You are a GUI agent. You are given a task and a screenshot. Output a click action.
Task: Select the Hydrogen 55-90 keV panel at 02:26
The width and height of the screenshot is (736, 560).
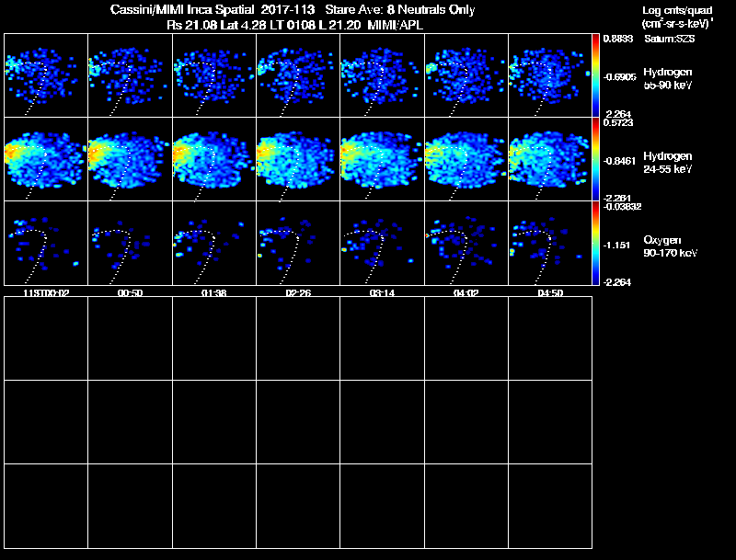(298, 75)
